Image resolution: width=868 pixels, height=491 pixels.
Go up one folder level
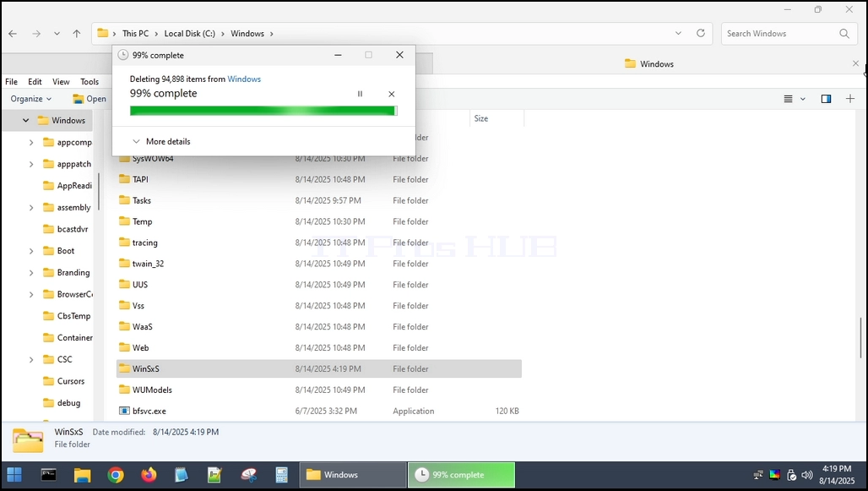(x=76, y=34)
